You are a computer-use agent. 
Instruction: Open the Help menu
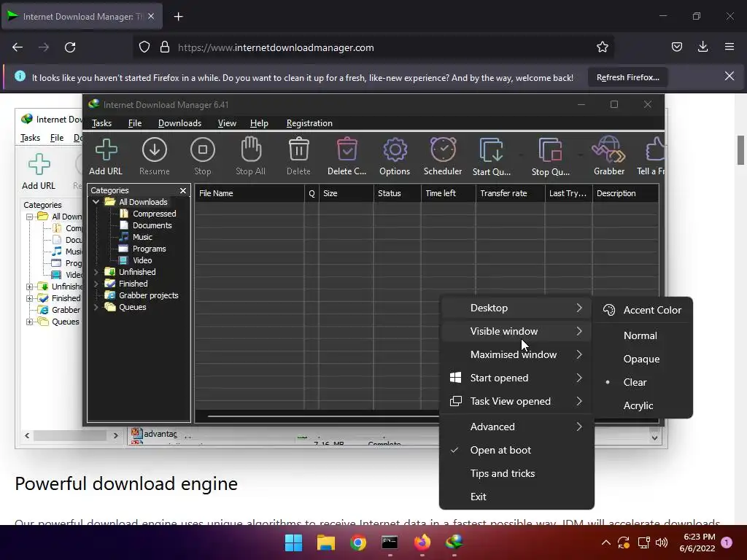(x=259, y=123)
